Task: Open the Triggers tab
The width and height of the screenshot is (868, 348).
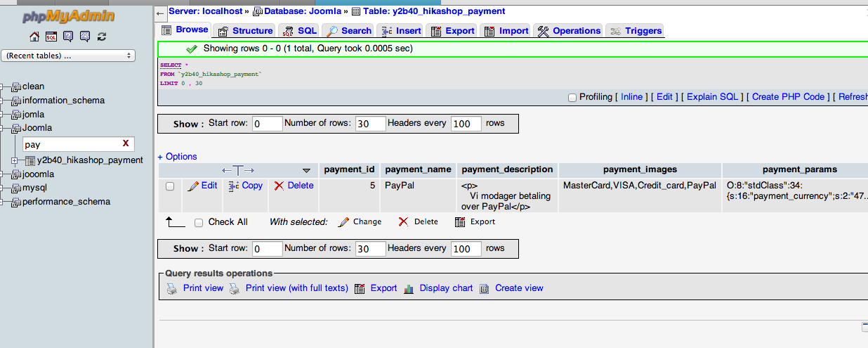Action: [635, 30]
